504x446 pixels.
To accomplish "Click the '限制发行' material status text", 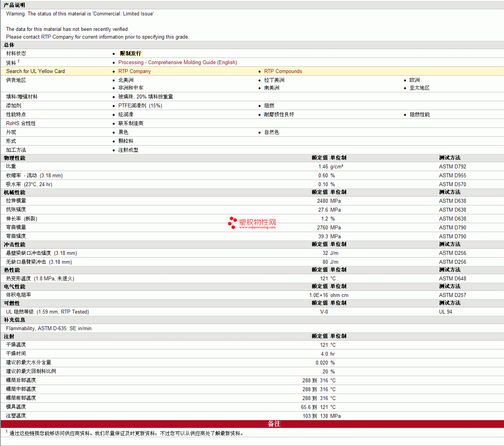I will [130, 53].
